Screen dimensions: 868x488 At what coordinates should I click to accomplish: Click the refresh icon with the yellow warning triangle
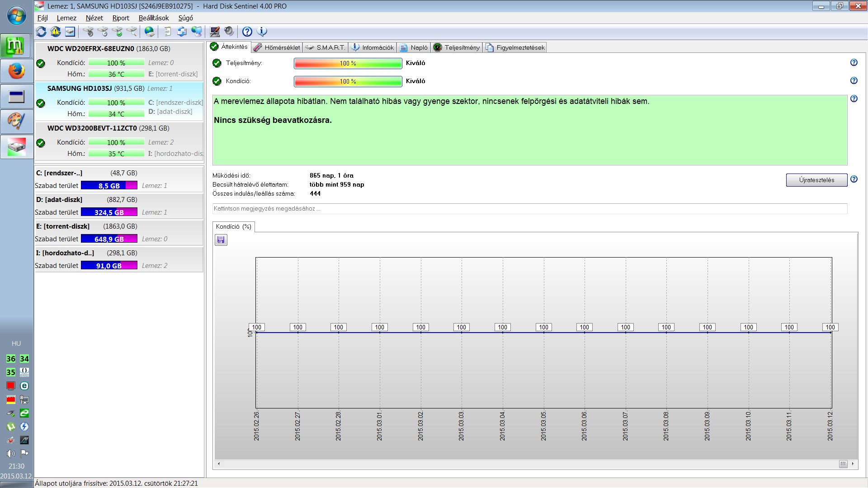click(x=56, y=32)
